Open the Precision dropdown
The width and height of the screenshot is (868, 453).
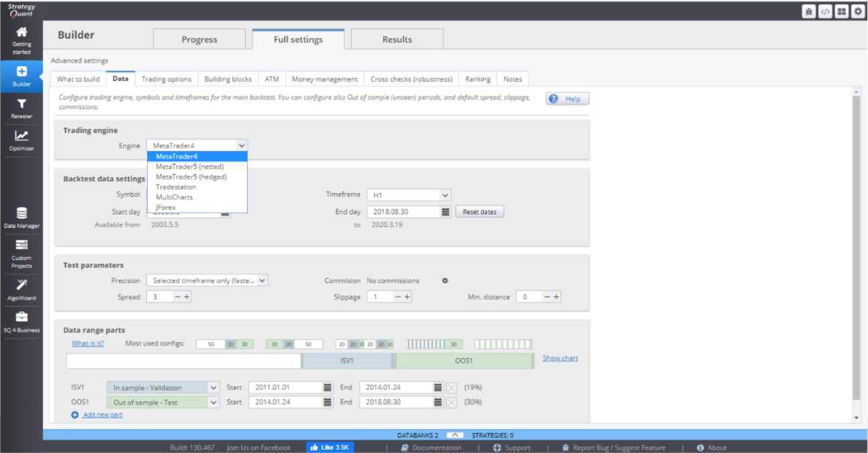pyautogui.click(x=207, y=281)
